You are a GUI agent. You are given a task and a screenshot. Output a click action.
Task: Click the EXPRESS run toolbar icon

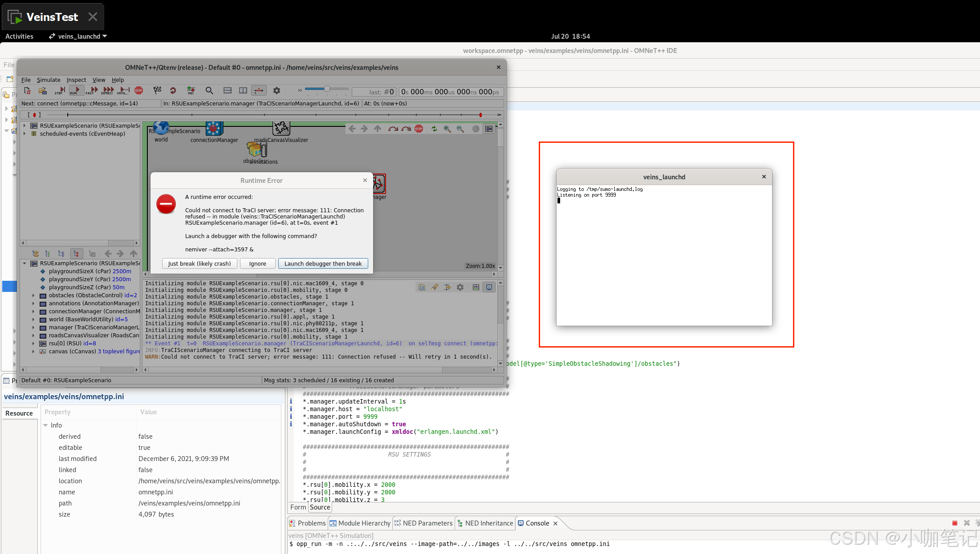(108, 90)
